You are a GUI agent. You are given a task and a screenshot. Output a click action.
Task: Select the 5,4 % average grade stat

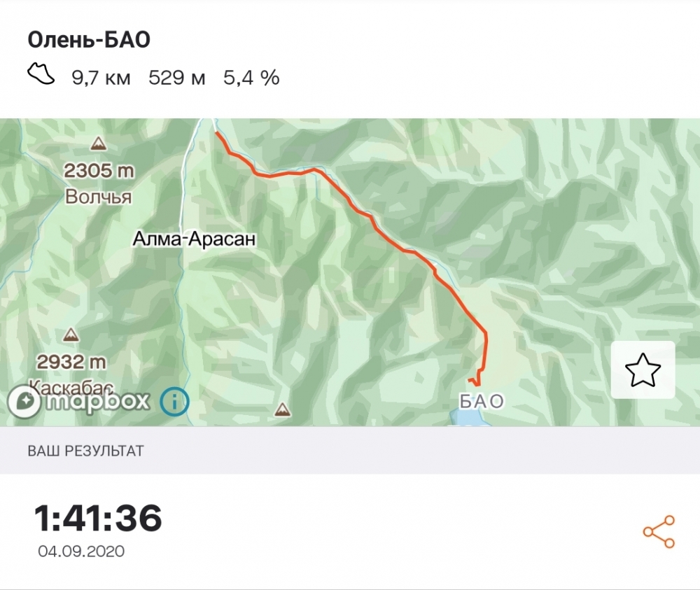coord(251,78)
